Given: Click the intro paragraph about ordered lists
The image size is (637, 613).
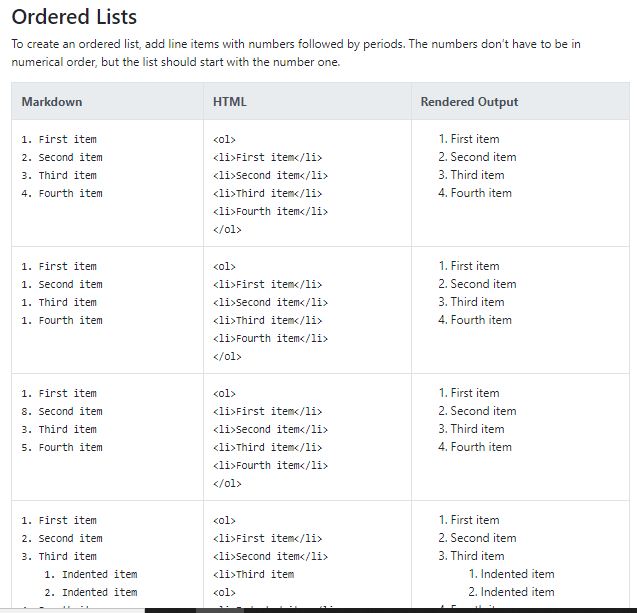Looking at the screenshot, I should [x=295, y=53].
